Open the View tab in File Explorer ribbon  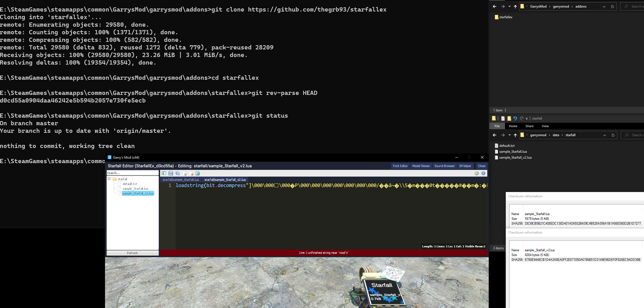[545, 126]
